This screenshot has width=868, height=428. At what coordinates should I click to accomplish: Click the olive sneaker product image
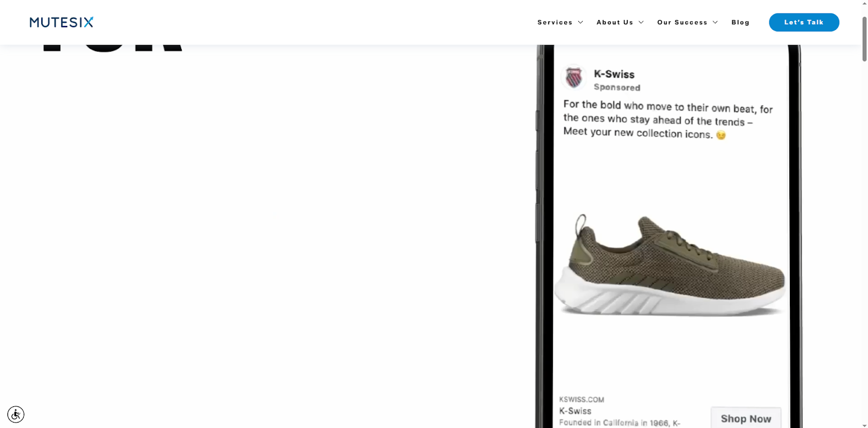[x=670, y=265]
